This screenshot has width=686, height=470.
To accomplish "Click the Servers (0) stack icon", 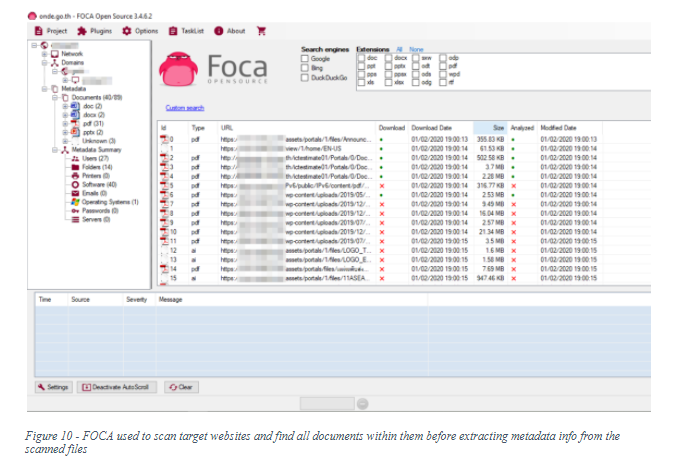I will (75, 220).
